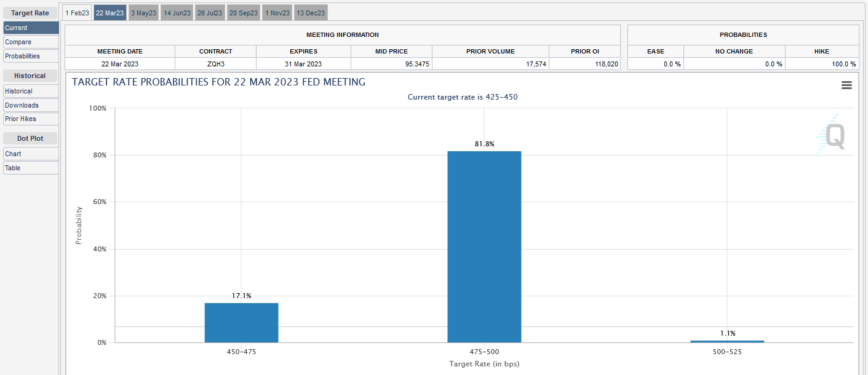Screen dimensions: 868x375
Task: Click the 40% y-axis tick label
Action: (x=100, y=249)
